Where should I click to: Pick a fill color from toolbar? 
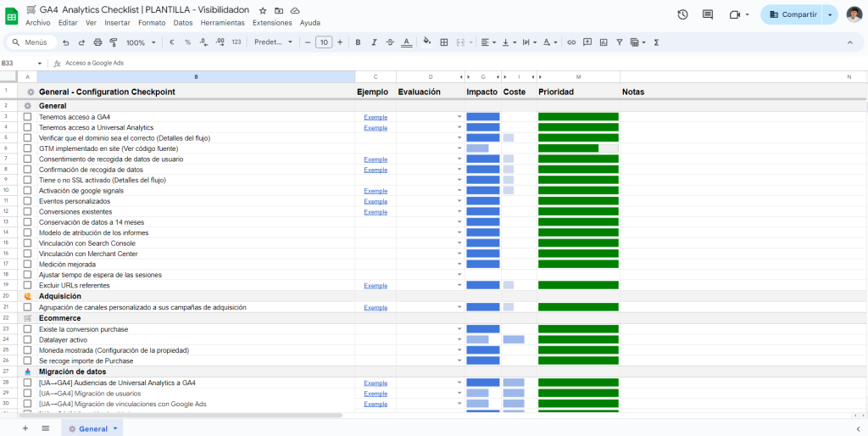[426, 42]
